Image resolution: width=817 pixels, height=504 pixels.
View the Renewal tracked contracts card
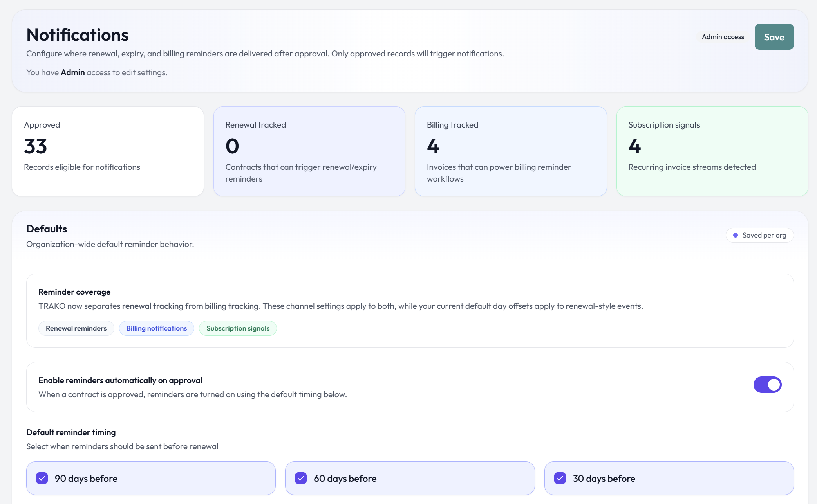[x=309, y=151]
